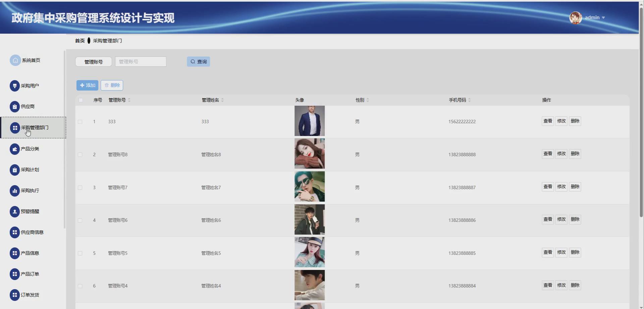Click phone number 13823888884

click(x=462, y=286)
